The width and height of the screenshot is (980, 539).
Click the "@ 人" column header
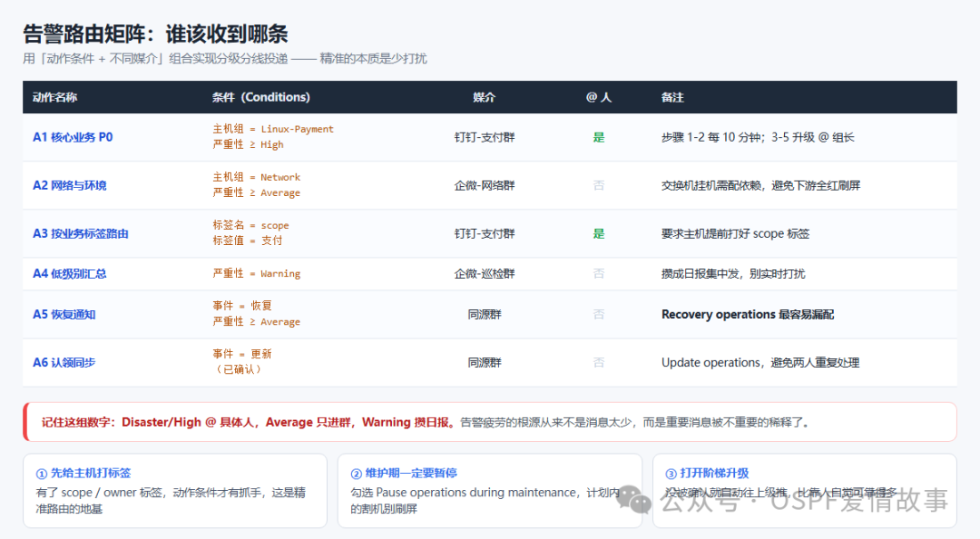tap(598, 97)
